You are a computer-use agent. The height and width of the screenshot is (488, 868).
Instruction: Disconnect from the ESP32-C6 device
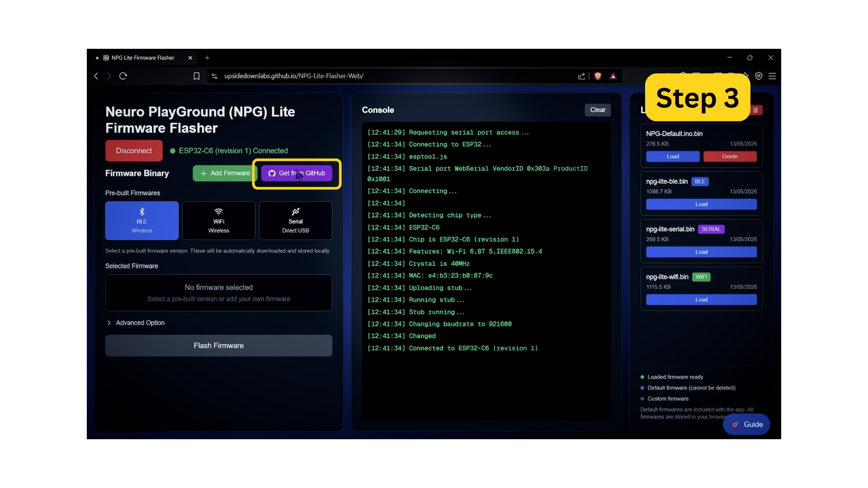click(134, 151)
